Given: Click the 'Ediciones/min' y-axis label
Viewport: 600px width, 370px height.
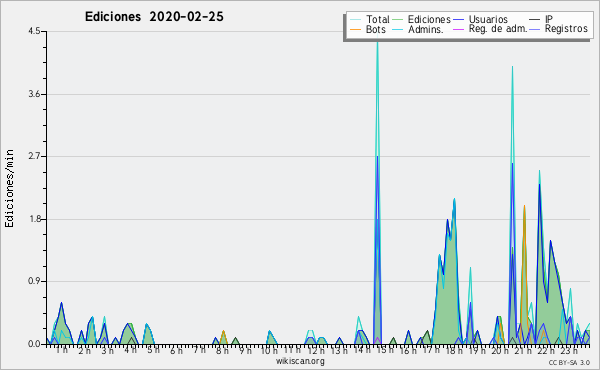Looking at the screenshot, I should point(9,188).
